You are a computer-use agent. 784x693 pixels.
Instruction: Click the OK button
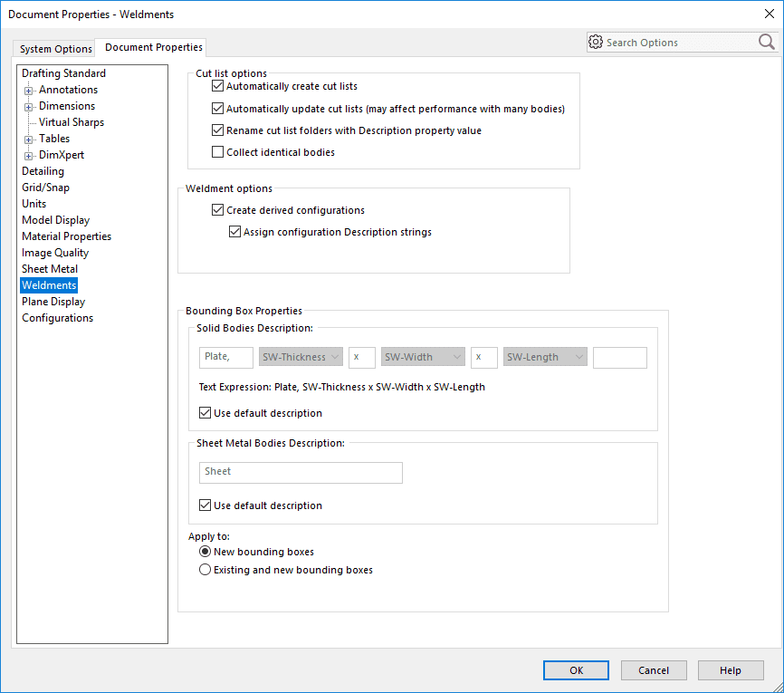coord(576,670)
